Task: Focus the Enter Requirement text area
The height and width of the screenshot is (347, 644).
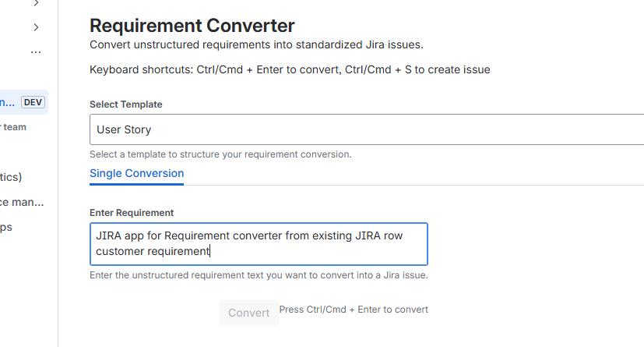Action: pyautogui.click(x=259, y=243)
